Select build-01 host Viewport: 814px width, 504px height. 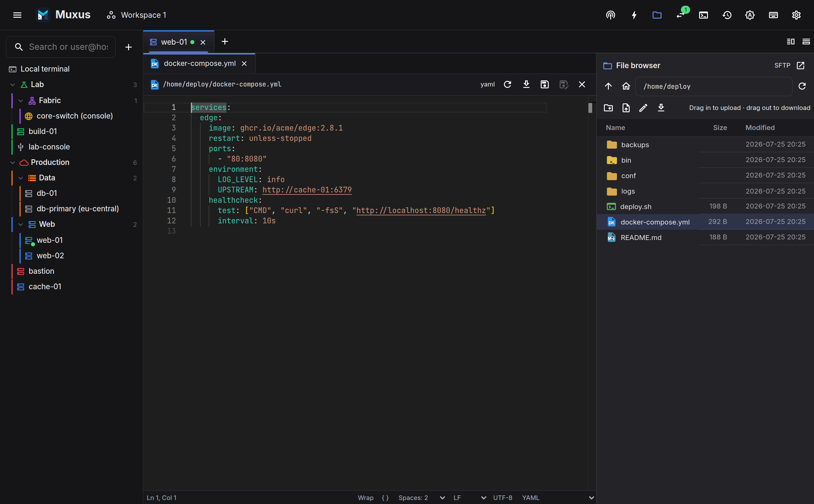tap(43, 131)
